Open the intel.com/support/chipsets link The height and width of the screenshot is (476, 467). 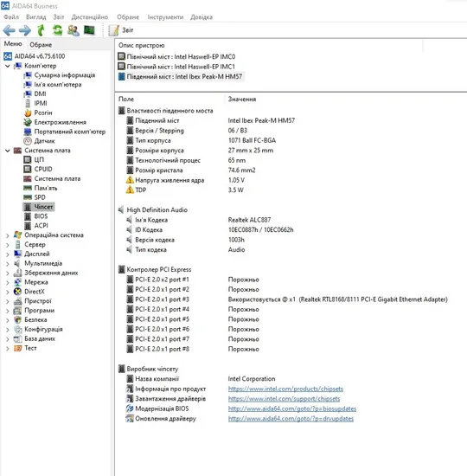pyautogui.click(x=284, y=399)
